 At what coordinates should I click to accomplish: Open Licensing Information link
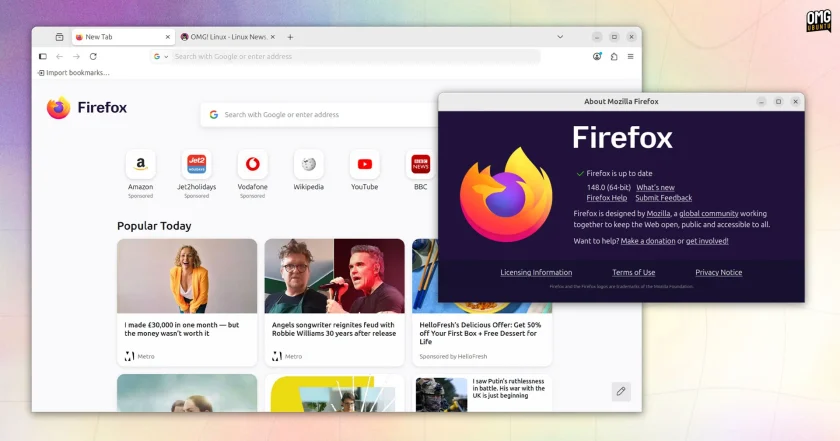pos(536,272)
